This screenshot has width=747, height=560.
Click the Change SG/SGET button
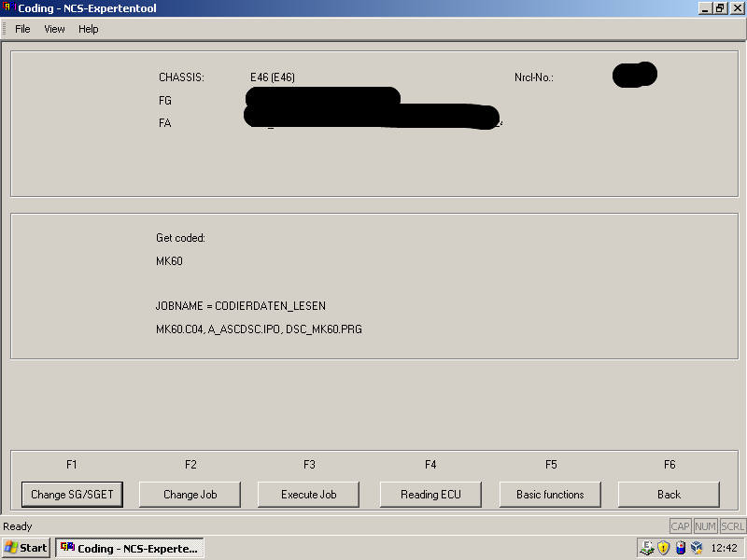pyautogui.click(x=72, y=495)
